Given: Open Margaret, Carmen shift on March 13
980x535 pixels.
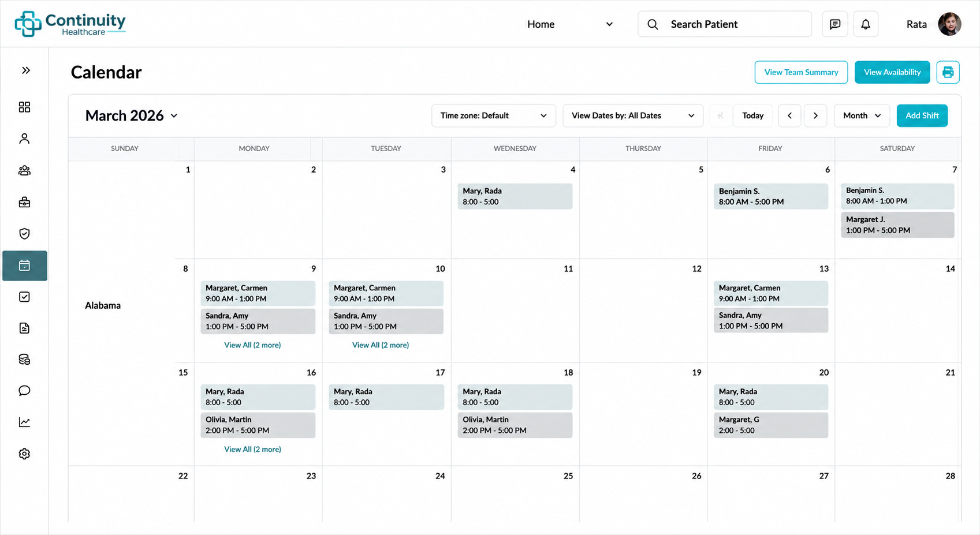Looking at the screenshot, I should (771, 293).
